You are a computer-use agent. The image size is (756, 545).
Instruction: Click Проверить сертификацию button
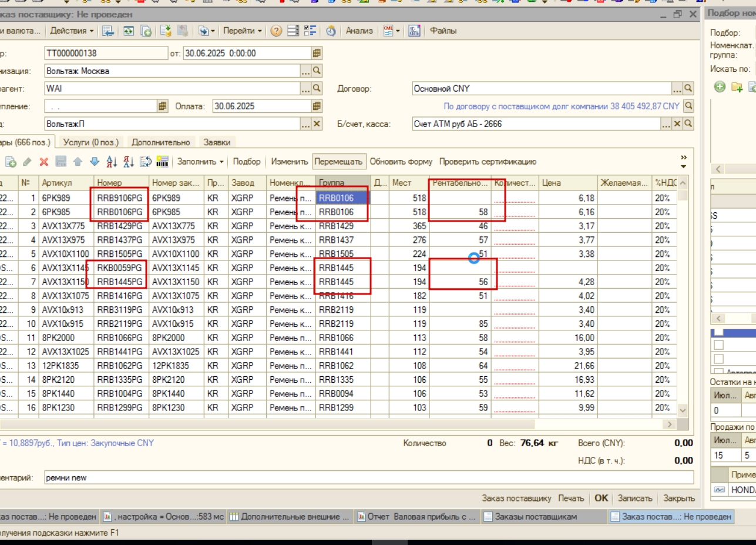[x=488, y=162]
